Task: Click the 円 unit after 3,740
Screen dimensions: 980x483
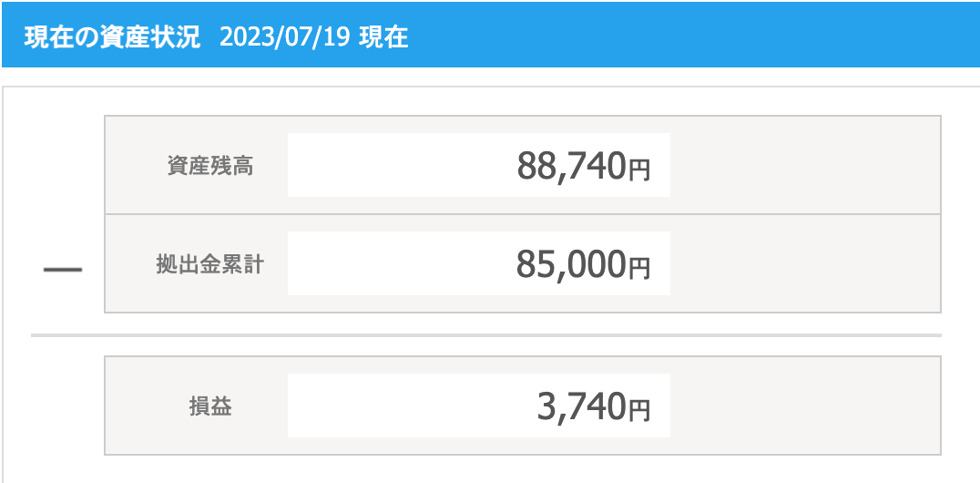Action: (639, 410)
